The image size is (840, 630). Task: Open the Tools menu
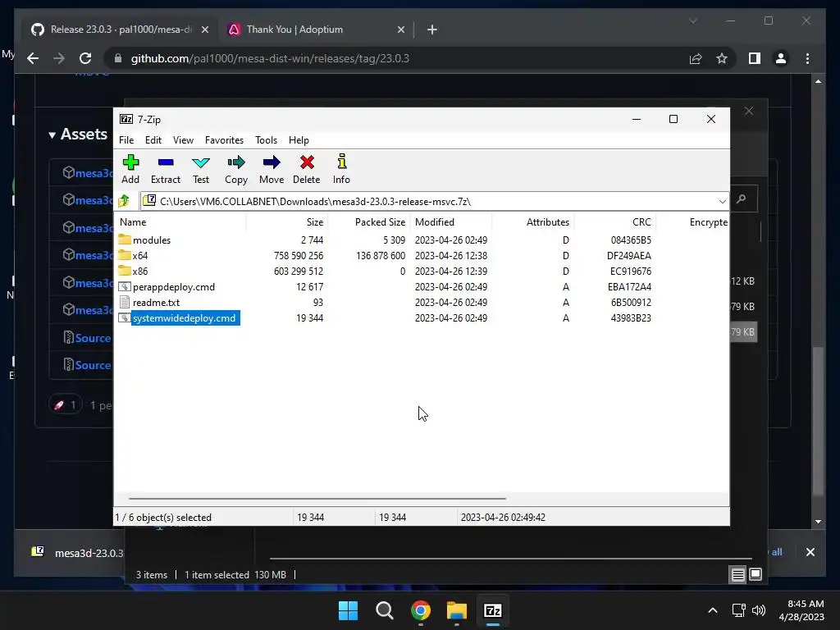[267, 140]
